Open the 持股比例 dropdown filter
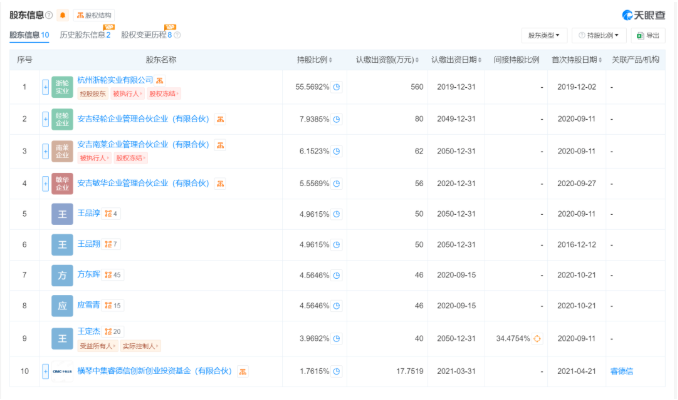Screen dimensions: 678x400 coord(602,35)
